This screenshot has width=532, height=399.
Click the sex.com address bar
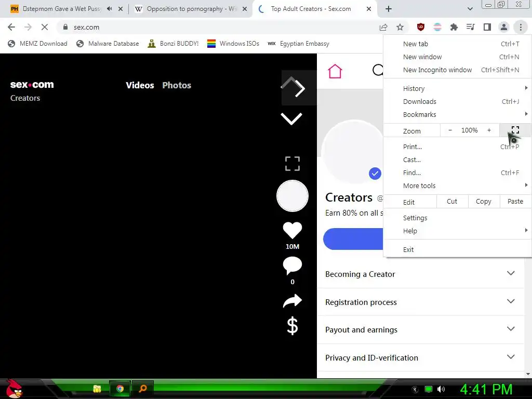pyautogui.click(x=217, y=27)
